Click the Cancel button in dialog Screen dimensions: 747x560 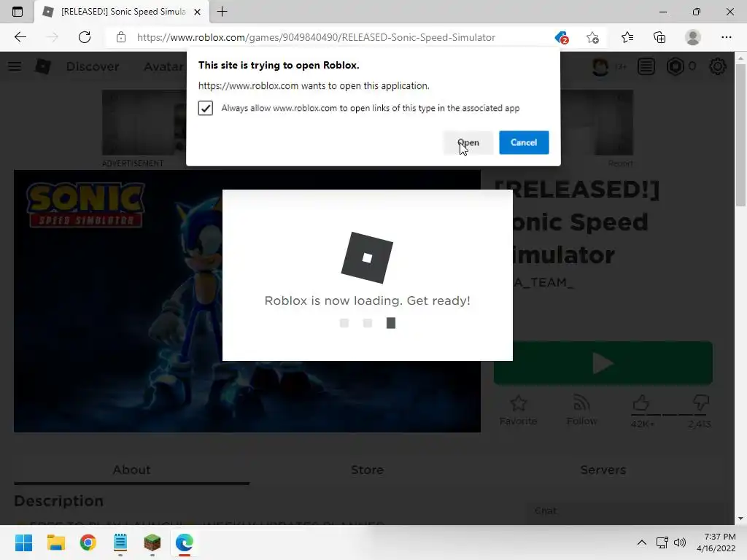pos(524,142)
